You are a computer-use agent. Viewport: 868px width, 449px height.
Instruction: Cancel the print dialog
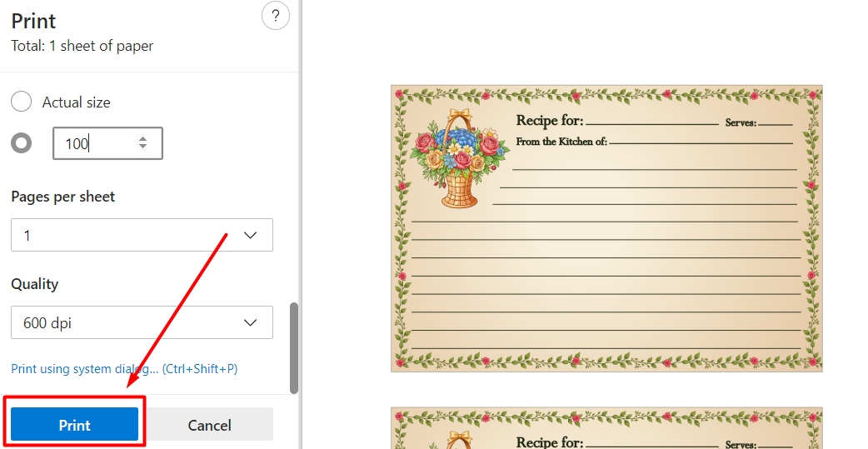click(209, 425)
